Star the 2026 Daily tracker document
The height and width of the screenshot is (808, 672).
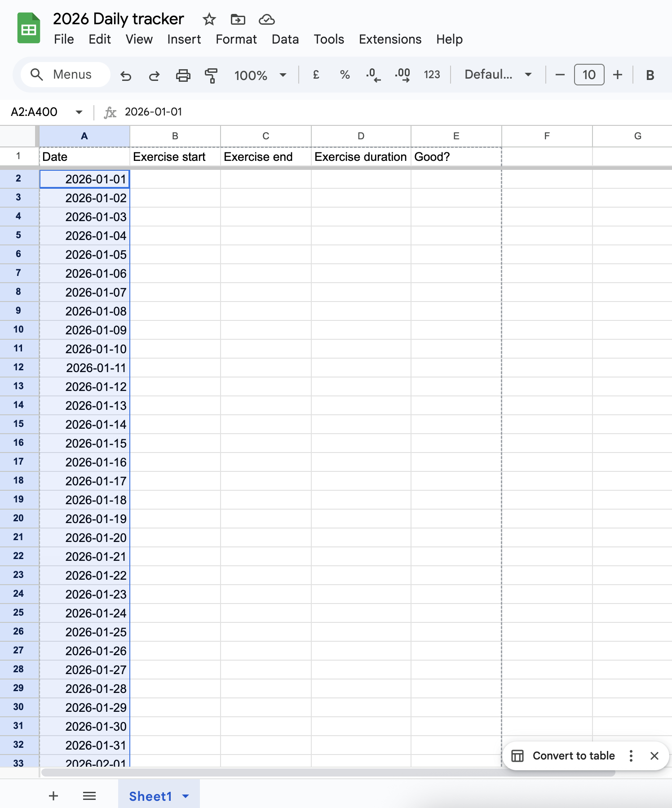point(209,19)
